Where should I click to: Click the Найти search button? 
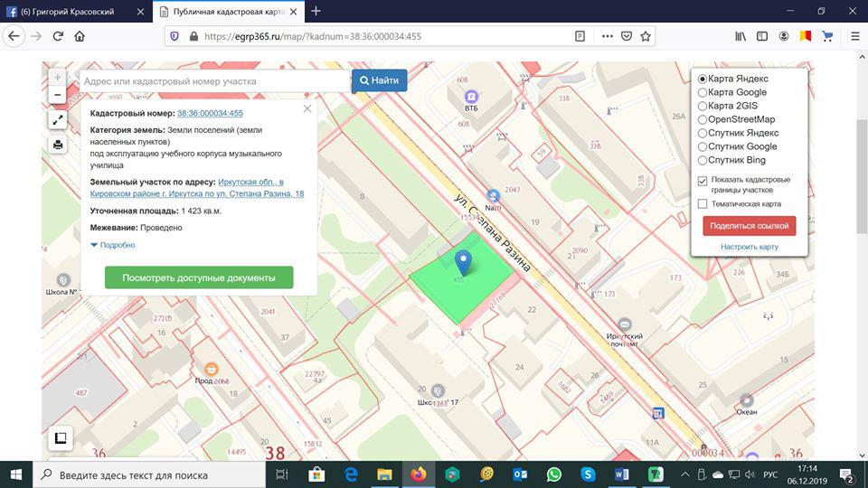[379, 80]
